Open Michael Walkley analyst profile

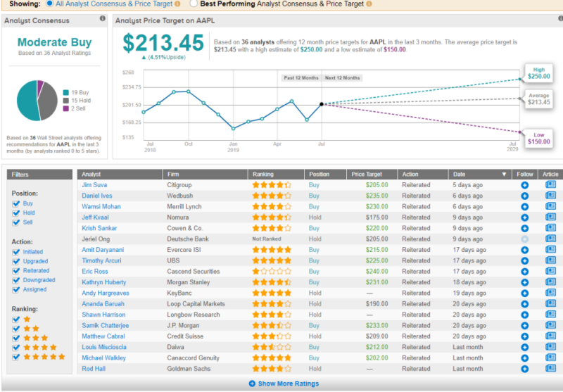[103, 358]
